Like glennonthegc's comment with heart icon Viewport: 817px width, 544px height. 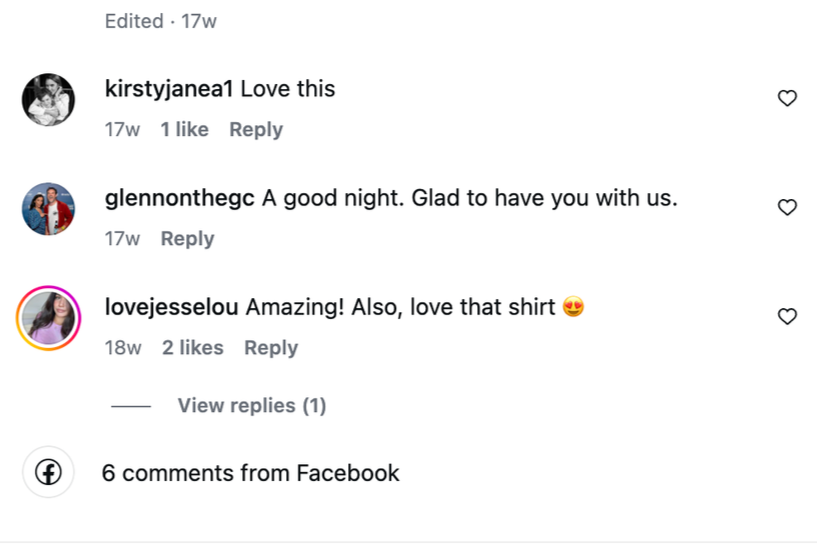point(787,207)
